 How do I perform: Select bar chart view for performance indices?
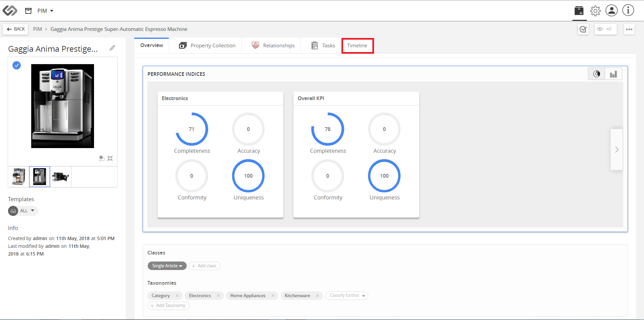(x=613, y=74)
